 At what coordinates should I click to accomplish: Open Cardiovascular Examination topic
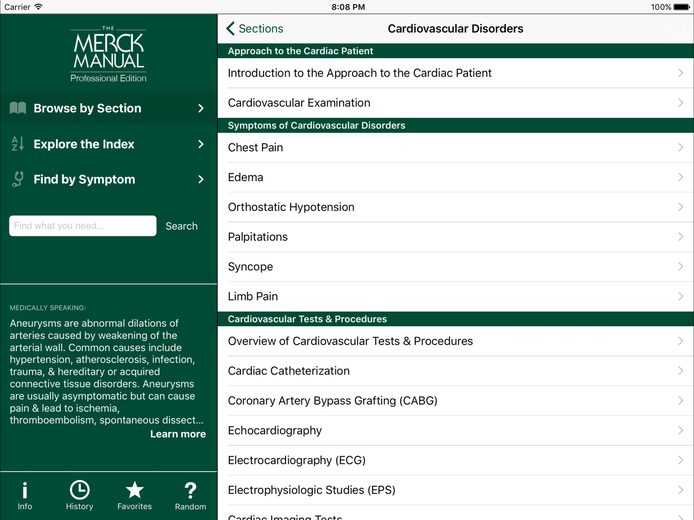point(455,103)
